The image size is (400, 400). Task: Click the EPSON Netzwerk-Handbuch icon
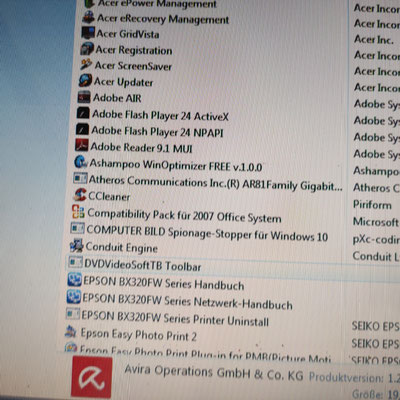point(74,296)
